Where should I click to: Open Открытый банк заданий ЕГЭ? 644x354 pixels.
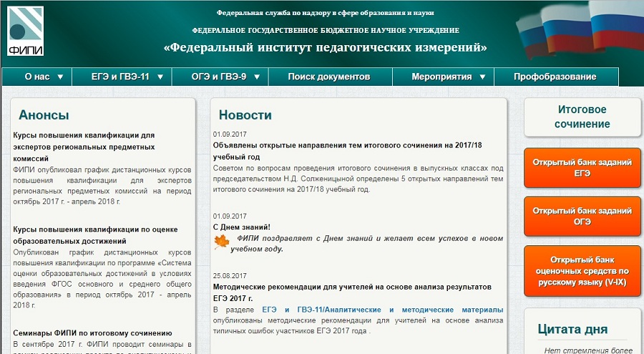pos(582,167)
